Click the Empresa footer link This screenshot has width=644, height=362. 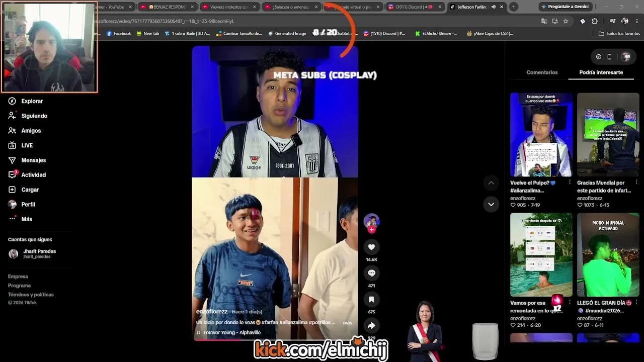click(x=18, y=277)
